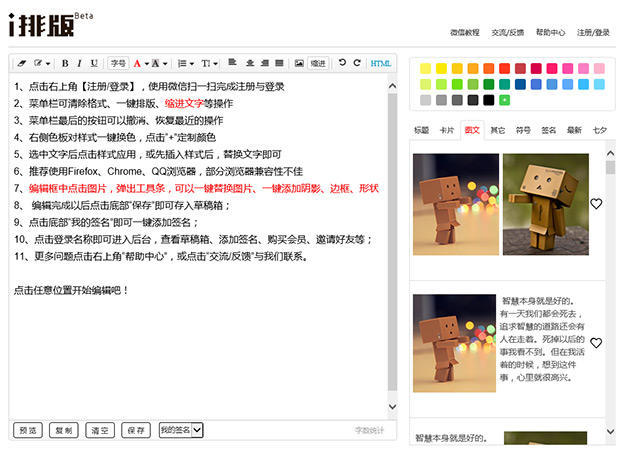This screenshot has height=452, width=640.
Task: Click the insert image icon
Action: (298, 63)
